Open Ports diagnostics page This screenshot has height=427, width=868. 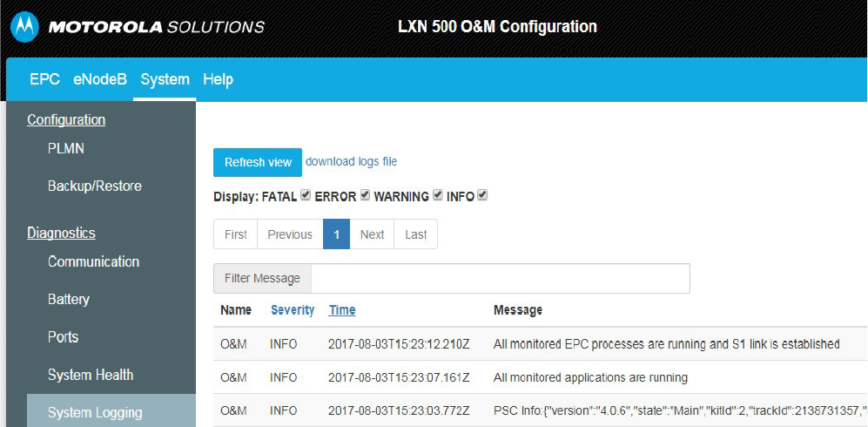click(63, 337)
